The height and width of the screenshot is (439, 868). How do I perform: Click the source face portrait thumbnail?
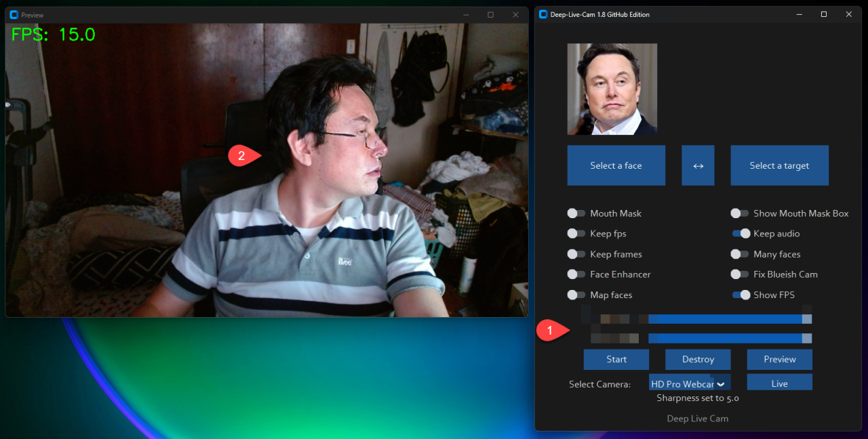click(x=612, y=89)
